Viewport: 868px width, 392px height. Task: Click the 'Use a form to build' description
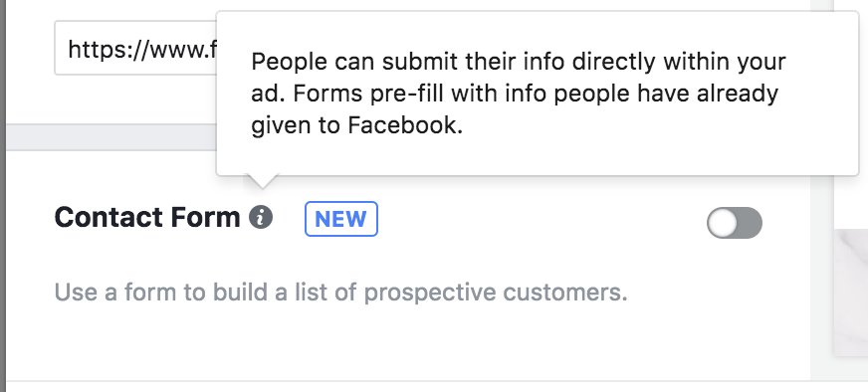pyautogui.click(x=341, y=292)
